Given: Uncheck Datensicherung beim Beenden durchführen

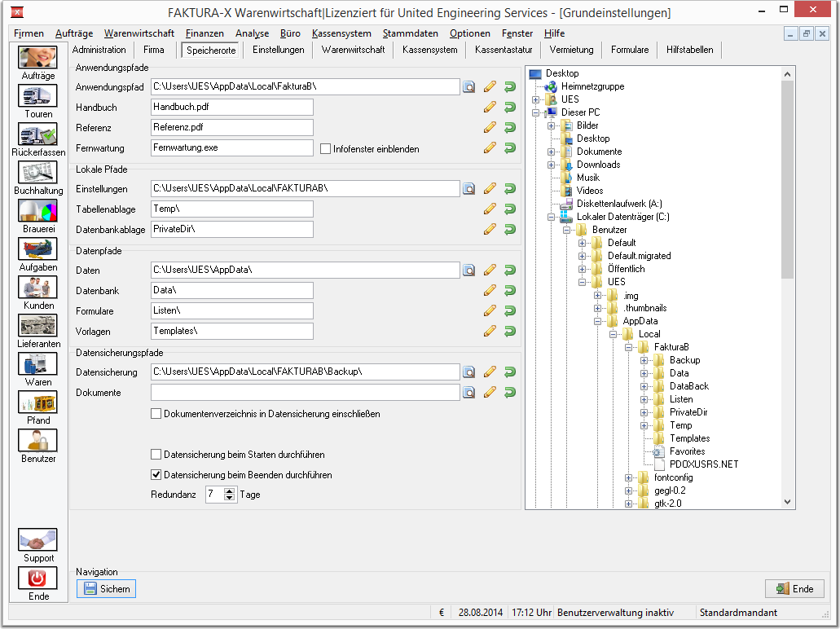Looking at the screenshot, I should click(156, 475).
